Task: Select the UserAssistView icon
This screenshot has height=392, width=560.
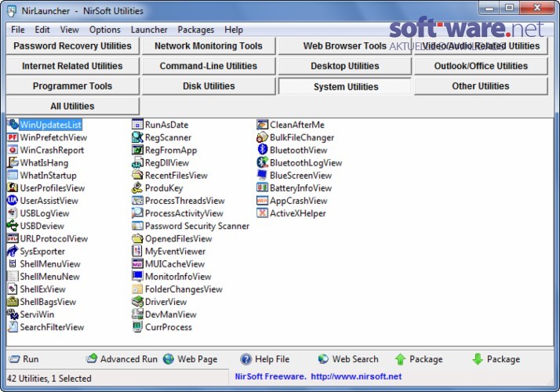Action: pos(13,201)
